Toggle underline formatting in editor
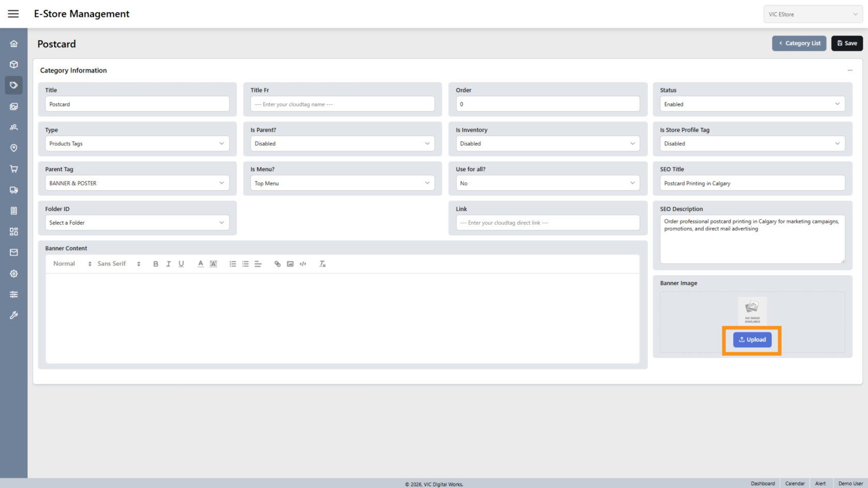 pos(181,264)
